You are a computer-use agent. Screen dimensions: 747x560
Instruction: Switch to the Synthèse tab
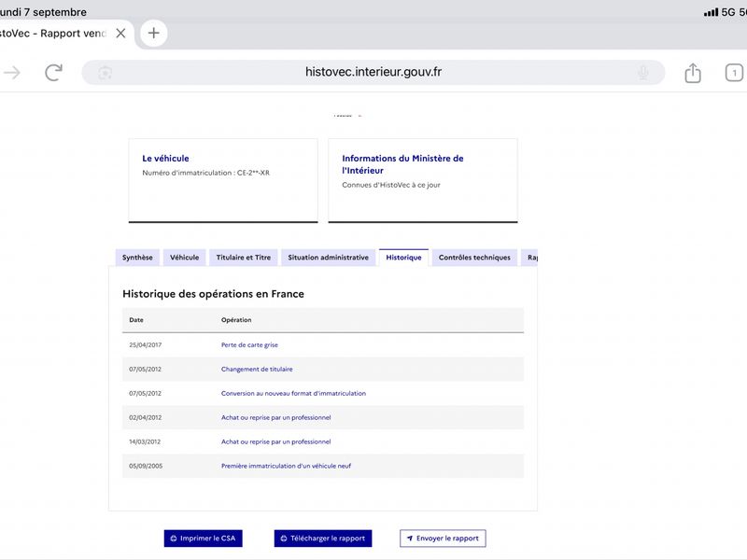137,258
